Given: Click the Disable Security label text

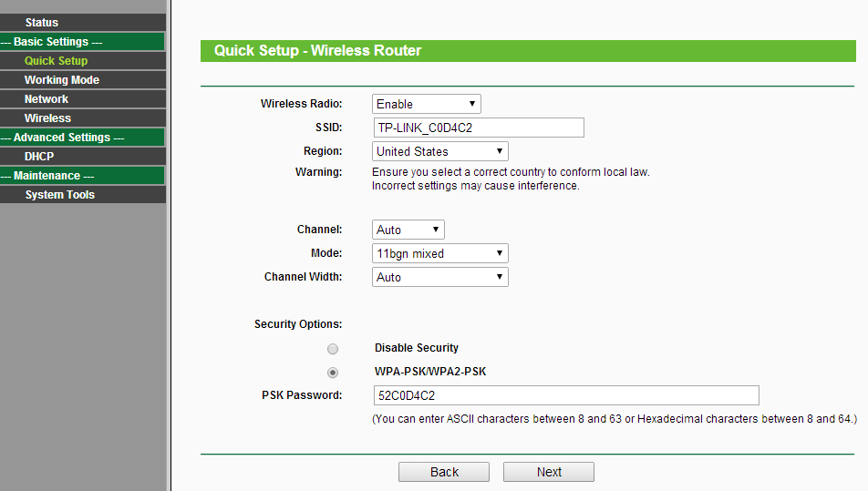Looking at the screenshot, I should coord(417,348).
